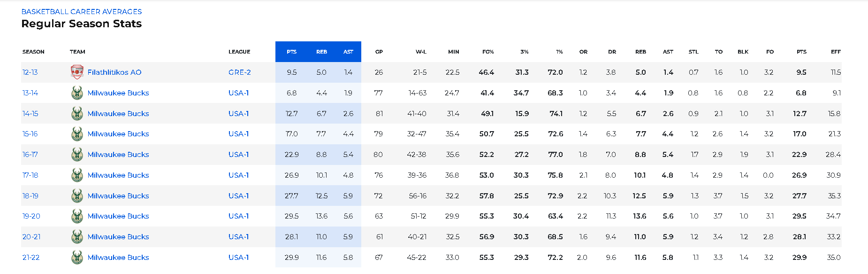868x274 pixels.
Task: Click Bucks logo in 21-22 row
Action: [77, 258]
